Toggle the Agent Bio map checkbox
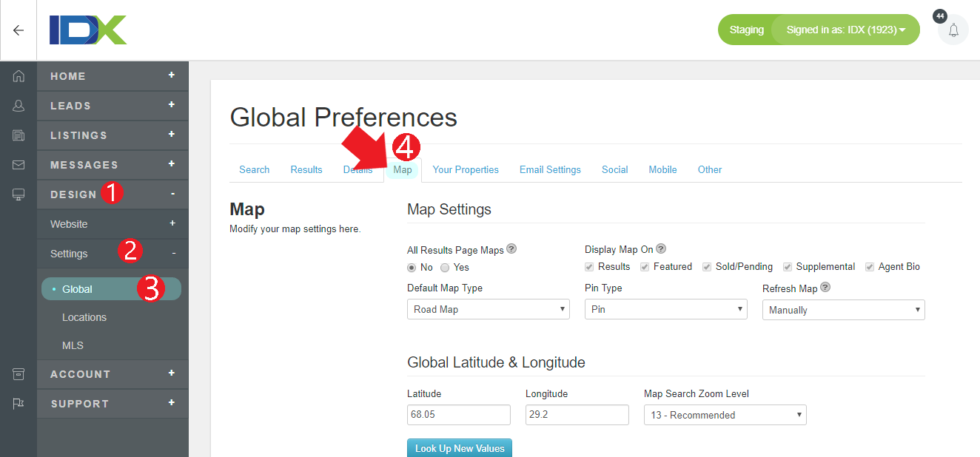This screenshot has width=980, height=457. [870, 267]
